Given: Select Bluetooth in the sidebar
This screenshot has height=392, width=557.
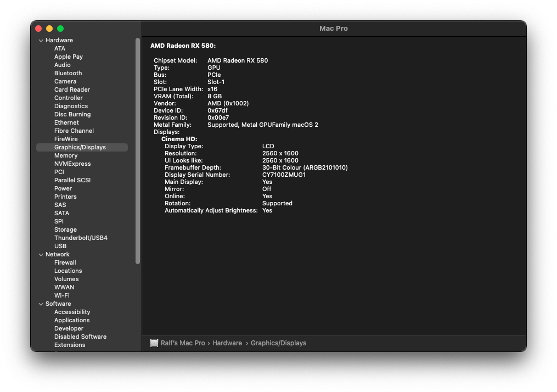Looking at the screenshot, I should [68, 73].
